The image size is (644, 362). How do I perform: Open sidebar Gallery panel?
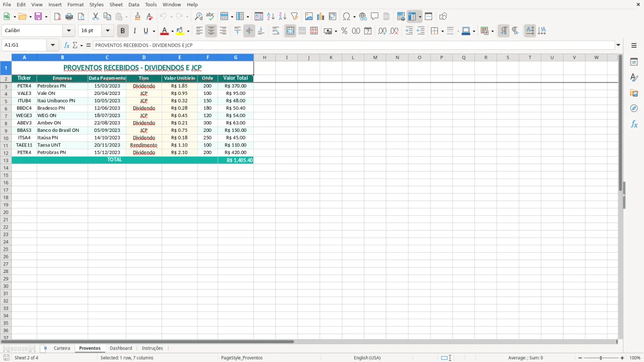[x=634, y=93]
